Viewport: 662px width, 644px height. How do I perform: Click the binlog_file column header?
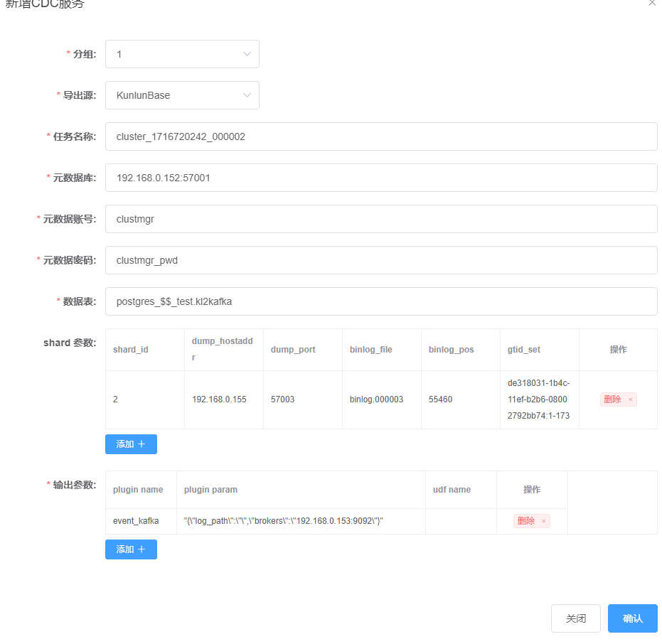coord(382,350)
